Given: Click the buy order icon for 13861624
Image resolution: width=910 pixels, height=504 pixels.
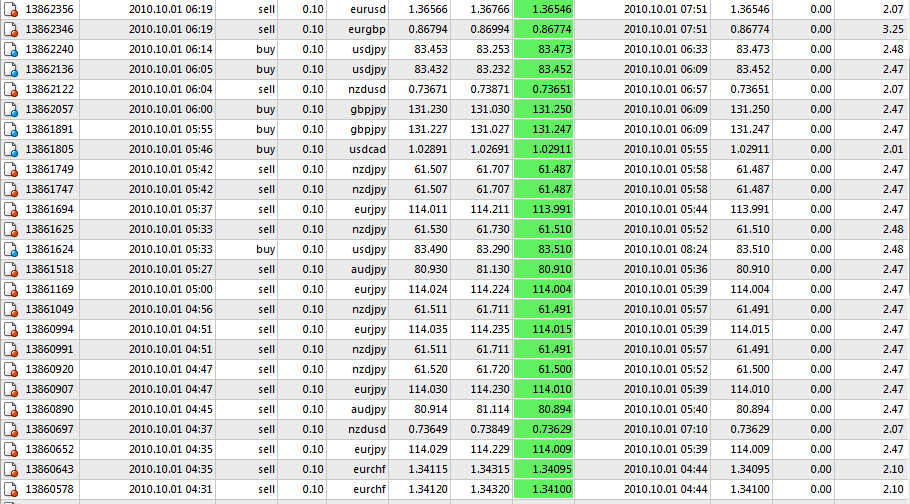Looking at the screenshot, I should 10,249.
